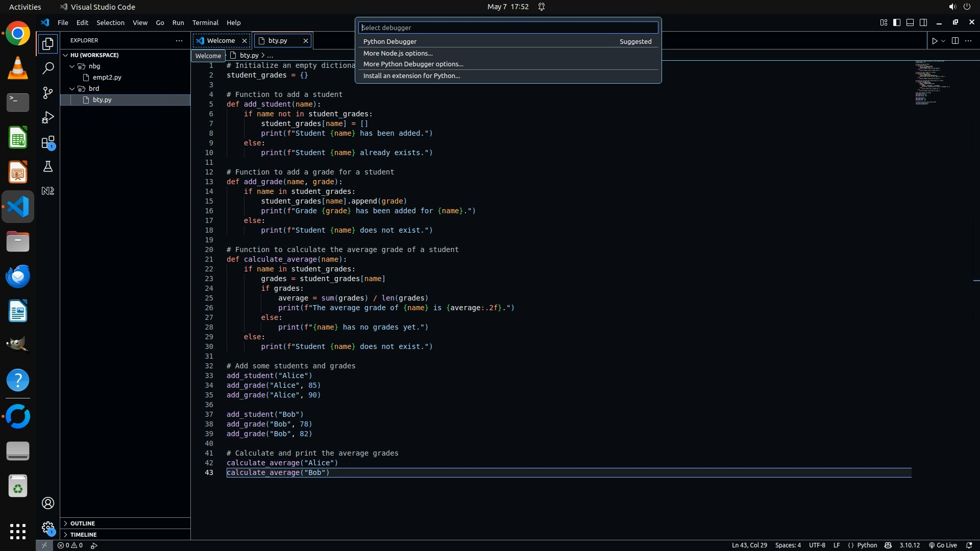Viewport: 980px width, 551px height.
Task: Open the Search view in activity bar
Action: point(48,68)
